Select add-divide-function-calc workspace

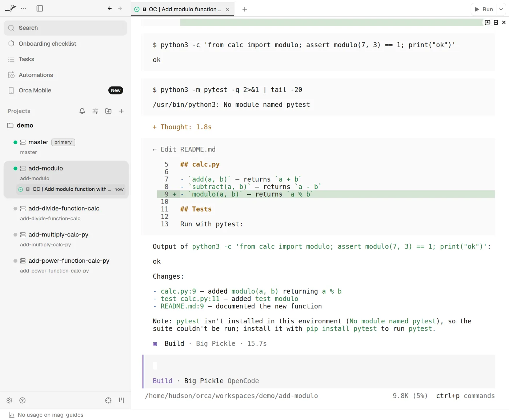65,213
